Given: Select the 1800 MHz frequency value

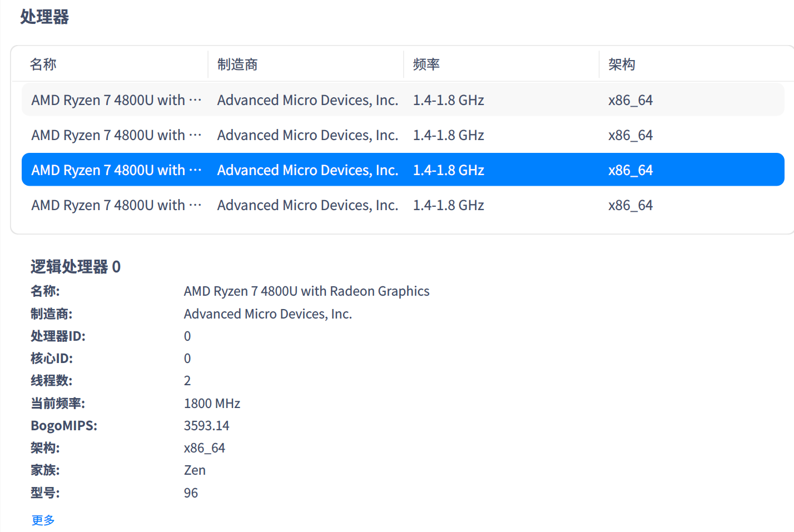Looking at the screenshot, I should 212,404.
